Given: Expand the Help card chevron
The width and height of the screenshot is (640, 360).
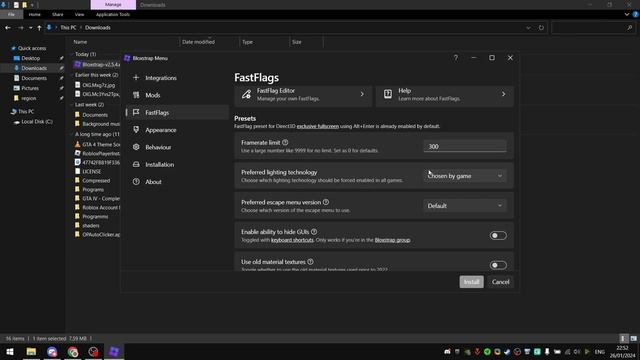Looking at the screenshot, I should [503, 94].
